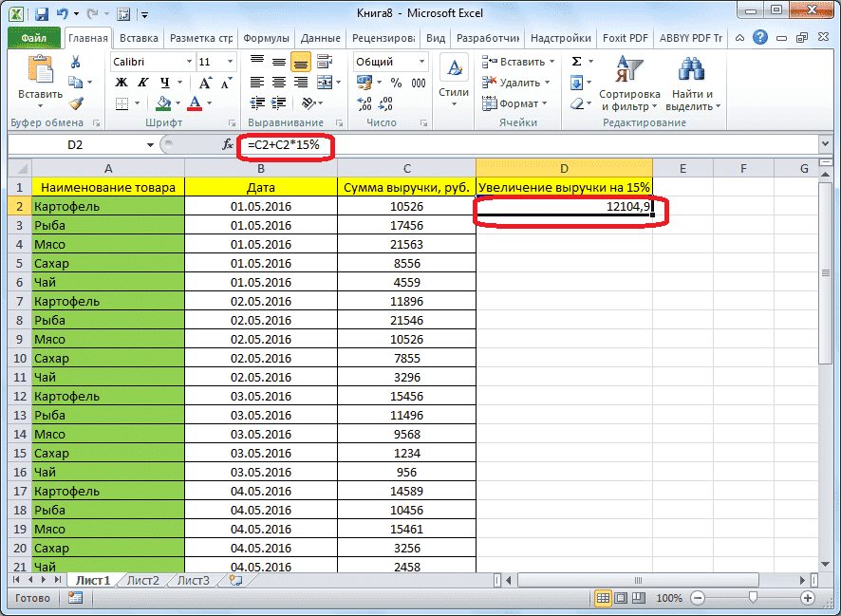Open the fill color dropdown arrow
The width and height of the screenshot is (841, 616).
click(176, 101)
